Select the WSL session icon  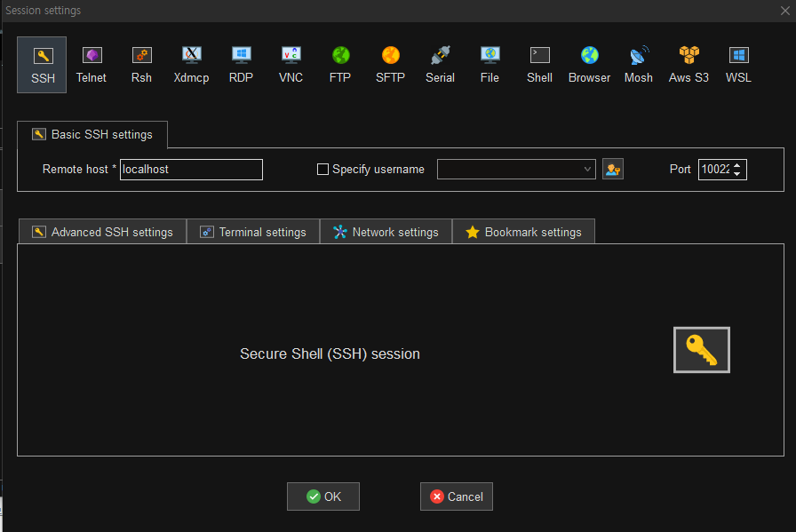coord(738,65)
